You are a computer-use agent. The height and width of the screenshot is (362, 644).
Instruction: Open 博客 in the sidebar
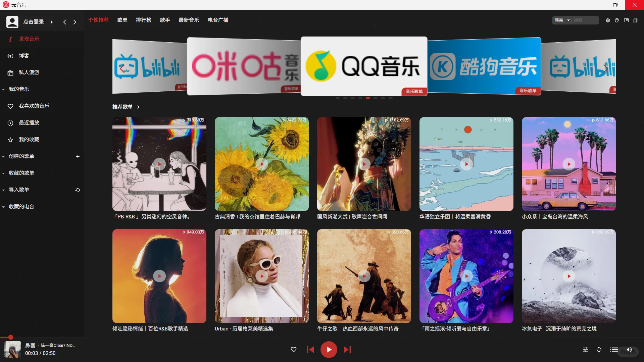(42, 56)
